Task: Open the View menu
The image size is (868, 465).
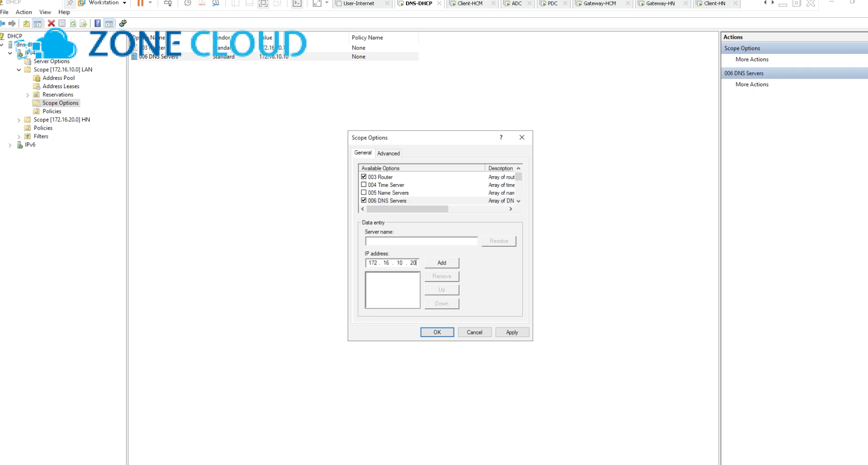Action: 45,12
